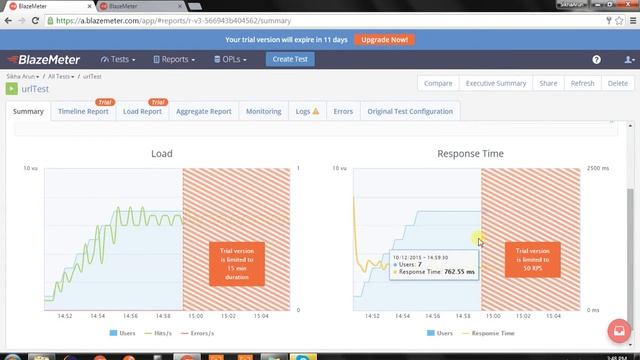Open the help question-mark icon

[596, 60]
